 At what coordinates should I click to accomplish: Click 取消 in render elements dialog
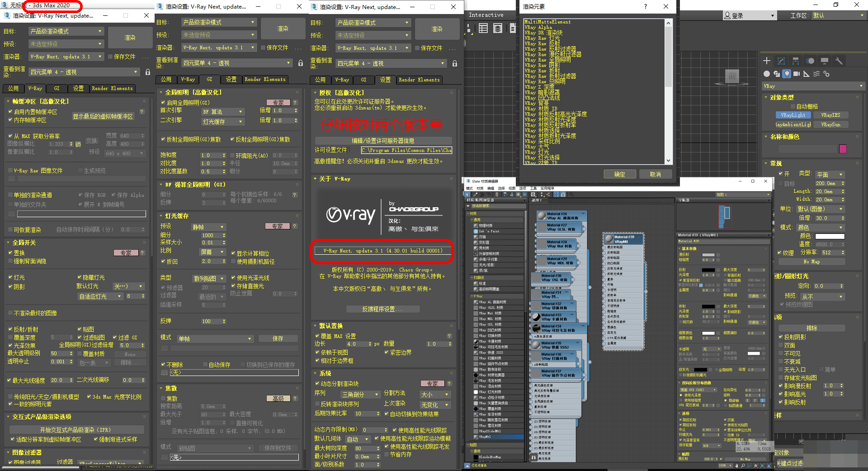656,174
